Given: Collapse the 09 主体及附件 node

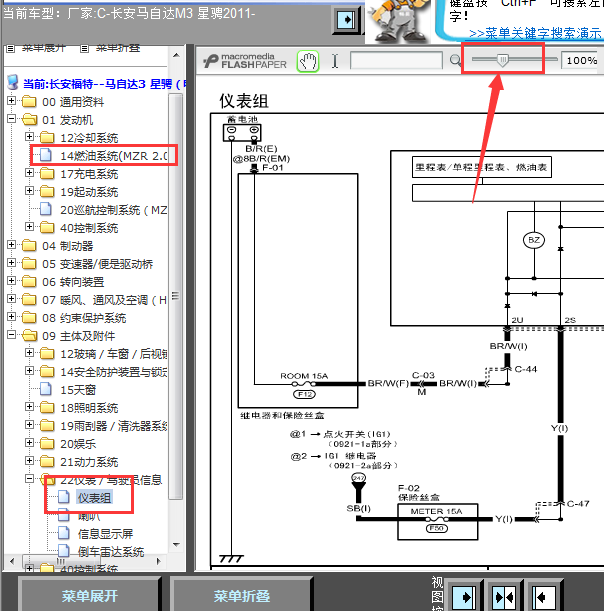Looking at the screenshot, I should 12,334.
